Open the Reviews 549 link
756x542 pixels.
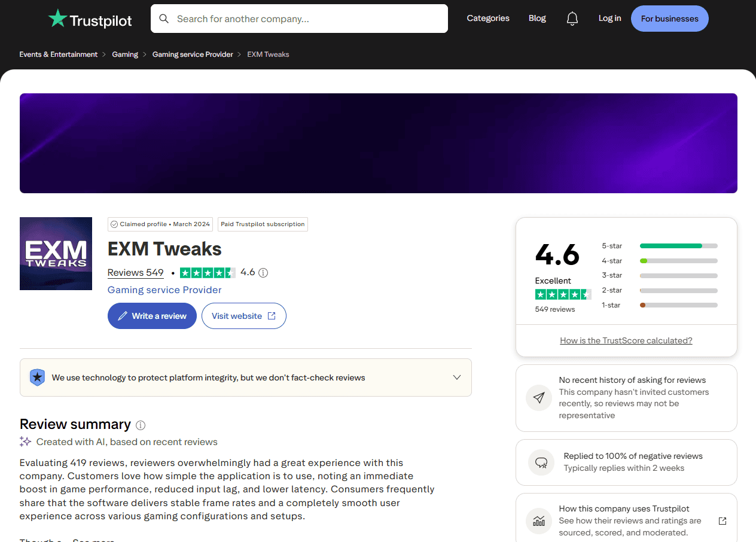[x=136, y=273]
